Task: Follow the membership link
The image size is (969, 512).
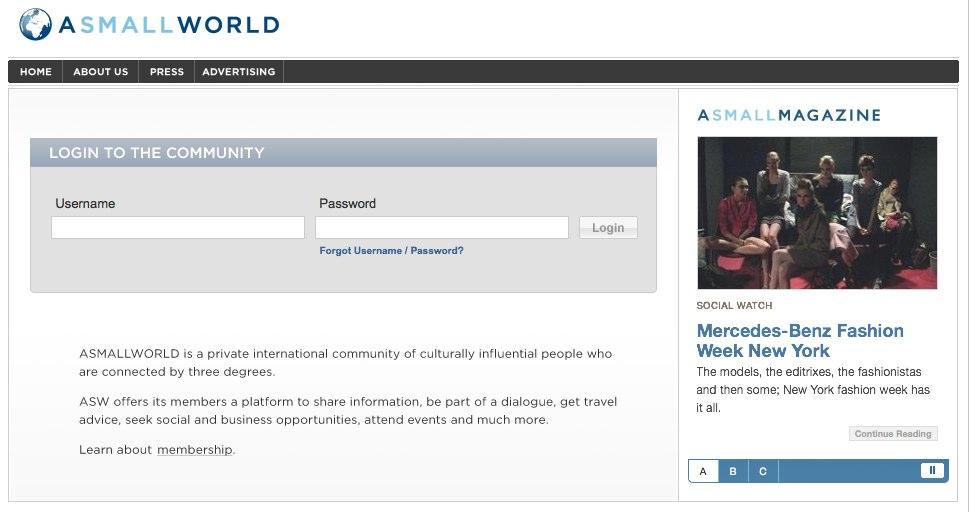Action: pos(194,450)
